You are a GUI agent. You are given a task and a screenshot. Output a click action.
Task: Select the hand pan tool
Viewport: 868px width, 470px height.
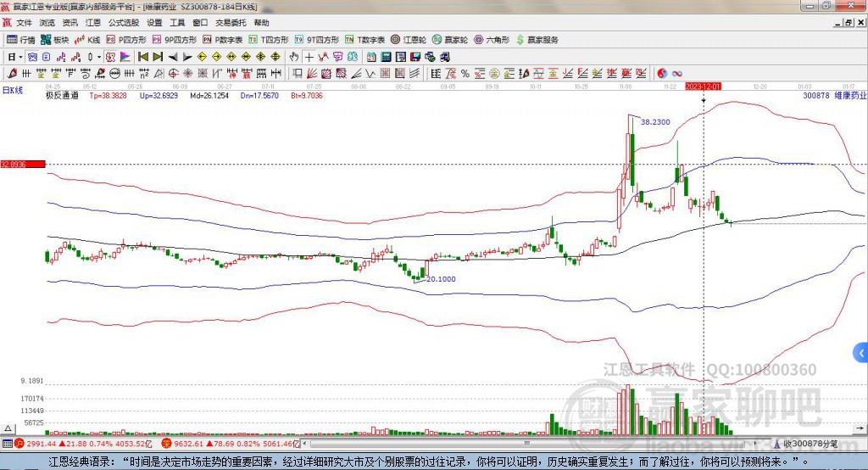pyautogui.click(x=294, y=57)
